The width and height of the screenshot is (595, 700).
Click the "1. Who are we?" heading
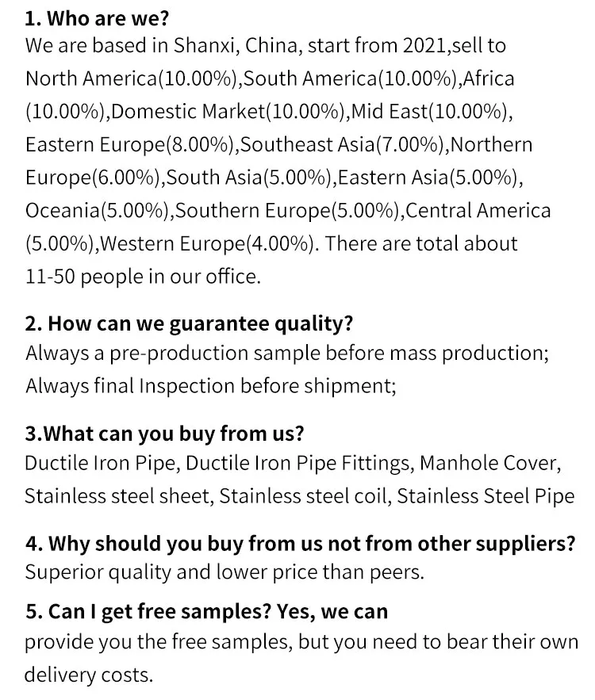point(98,19)
